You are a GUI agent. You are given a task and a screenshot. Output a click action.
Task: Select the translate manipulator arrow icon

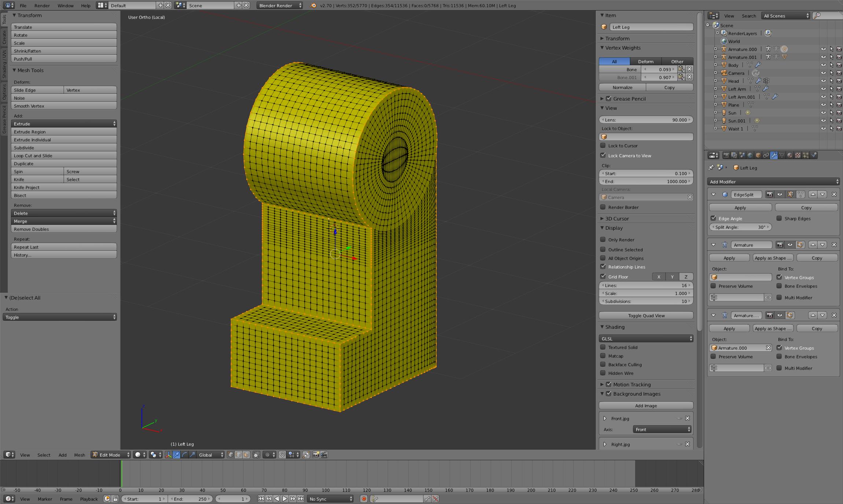pos(176,455)
